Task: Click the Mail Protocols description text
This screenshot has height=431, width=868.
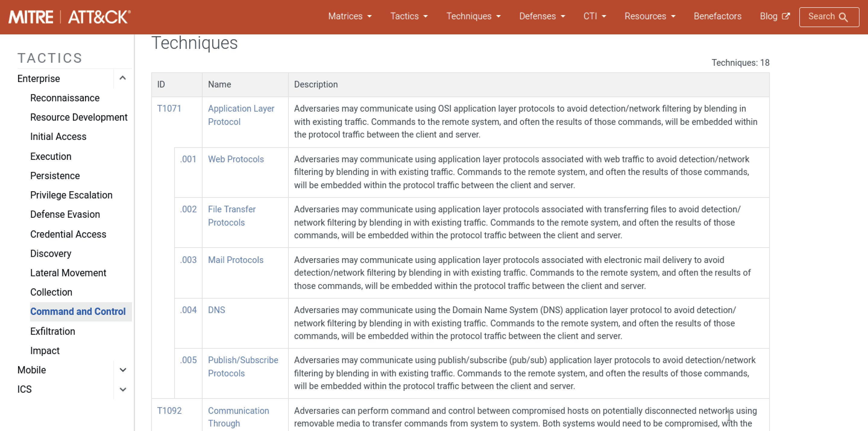Action: [522, 273]
